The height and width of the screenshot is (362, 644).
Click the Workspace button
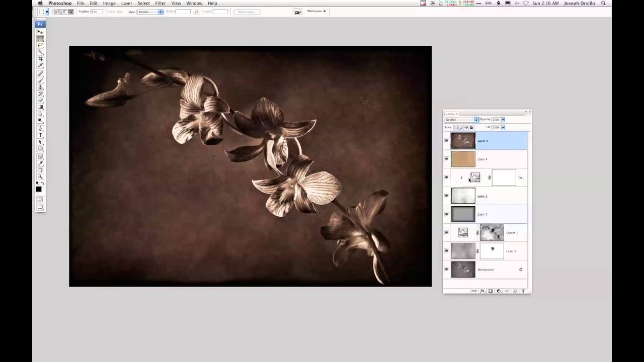[316, 11]
